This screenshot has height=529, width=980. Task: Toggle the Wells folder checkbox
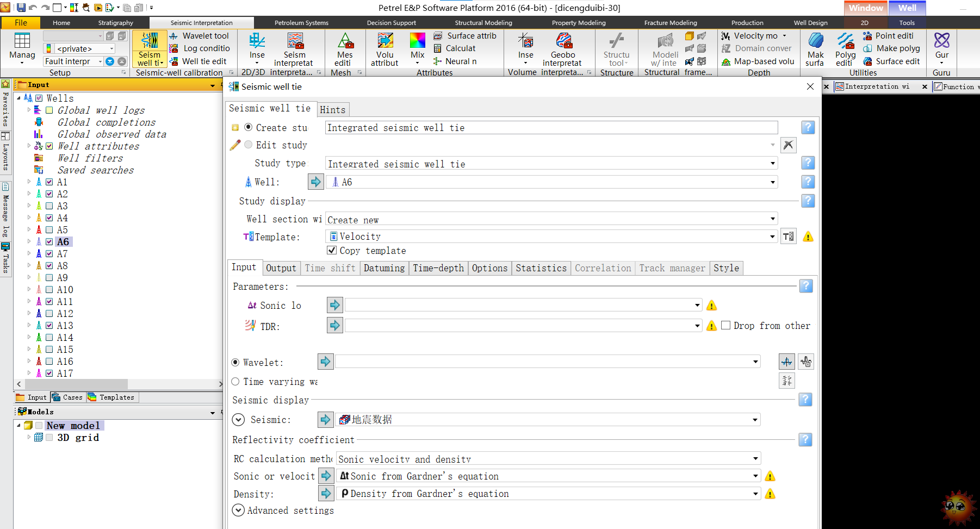point(39,98)
